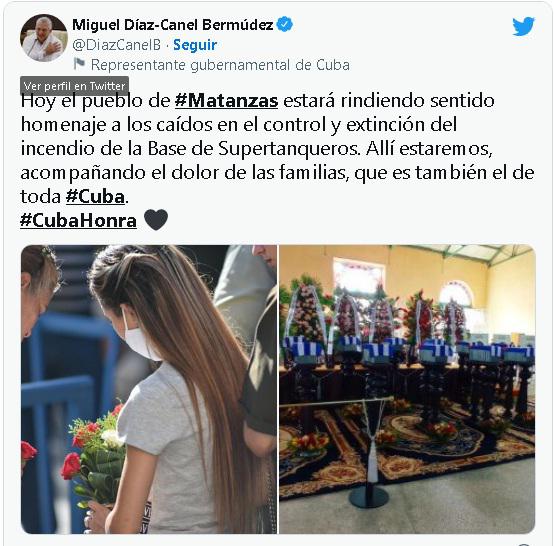
Task: Click the floral wreaths in right photo
Action: pos(376,314)
